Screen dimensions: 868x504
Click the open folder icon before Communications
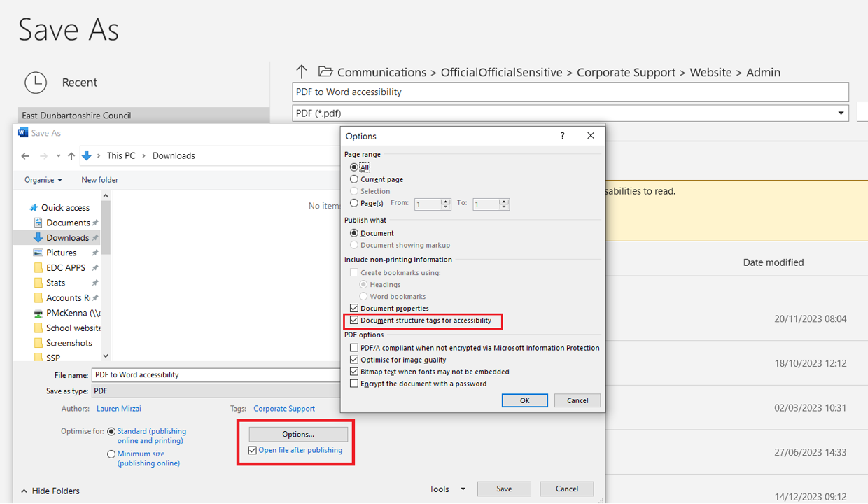click(x=325, y=72)
